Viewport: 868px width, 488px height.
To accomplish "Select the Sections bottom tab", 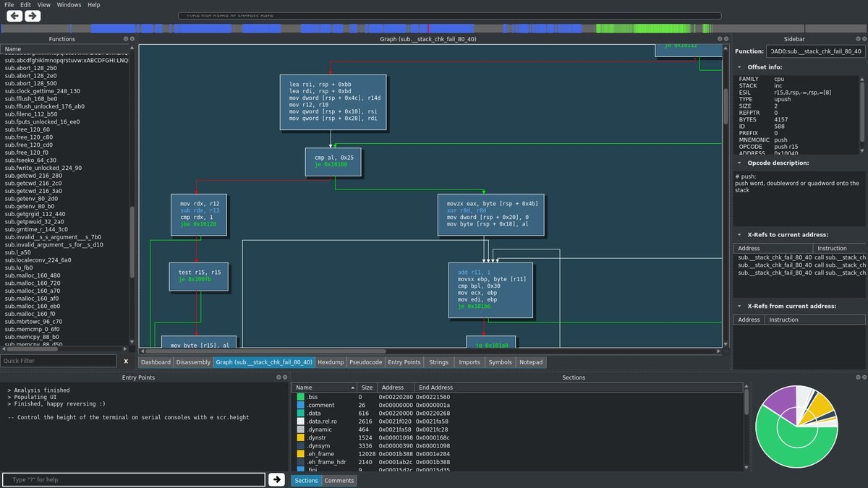I will tap(306, 481).
